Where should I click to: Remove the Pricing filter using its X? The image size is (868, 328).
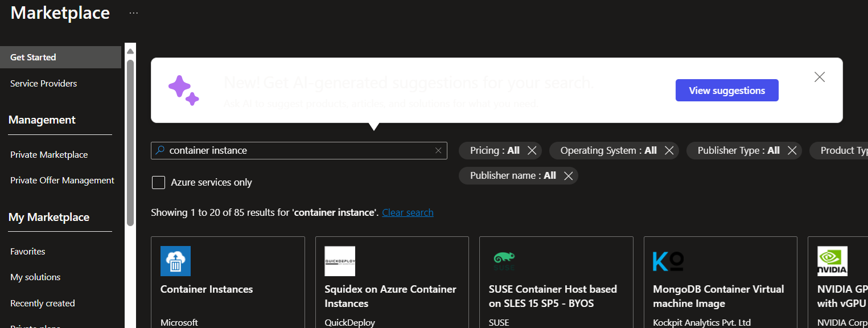pos(532,151)
